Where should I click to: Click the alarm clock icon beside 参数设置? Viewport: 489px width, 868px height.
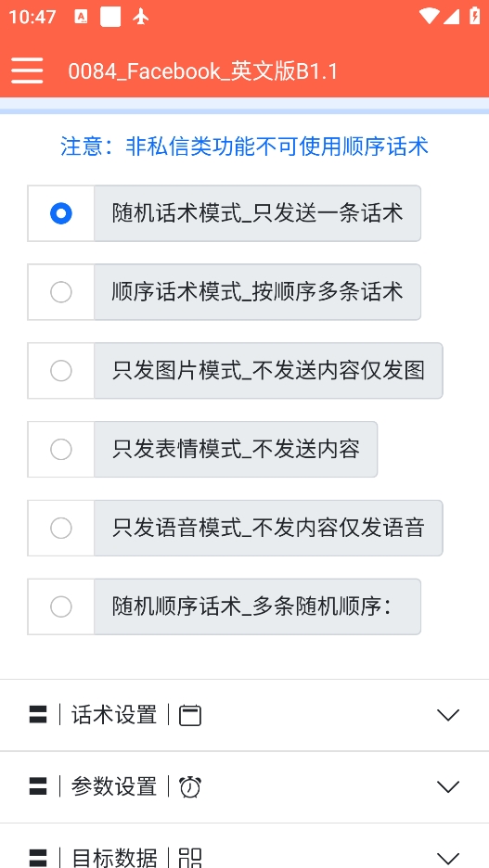click(190, 787)
